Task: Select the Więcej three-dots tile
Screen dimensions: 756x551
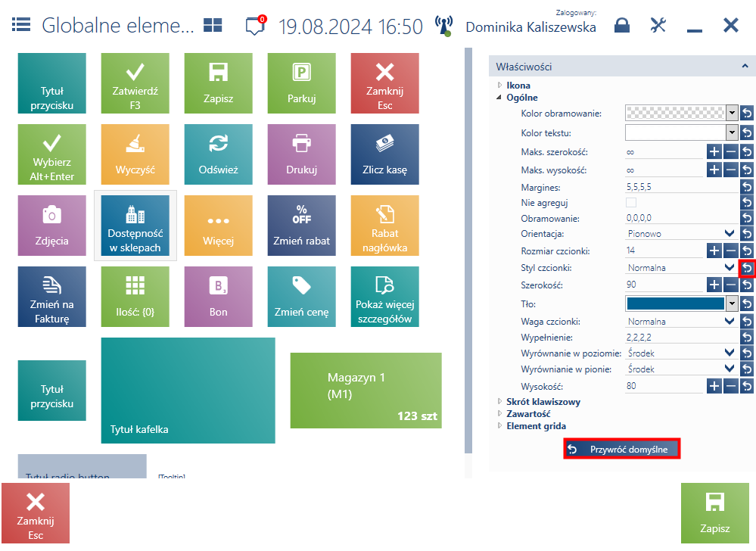Action: (219, 226)
